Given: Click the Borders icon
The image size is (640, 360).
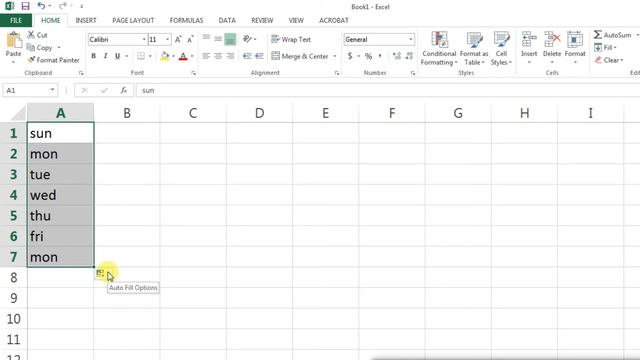Looking at the screenshot, I should coord(141,56).
